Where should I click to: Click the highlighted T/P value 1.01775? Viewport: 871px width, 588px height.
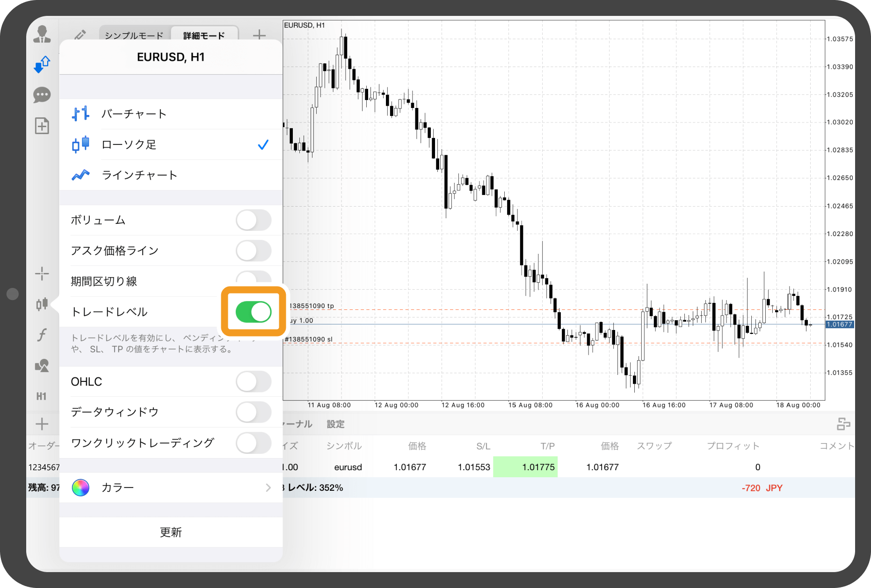point(526,467)
